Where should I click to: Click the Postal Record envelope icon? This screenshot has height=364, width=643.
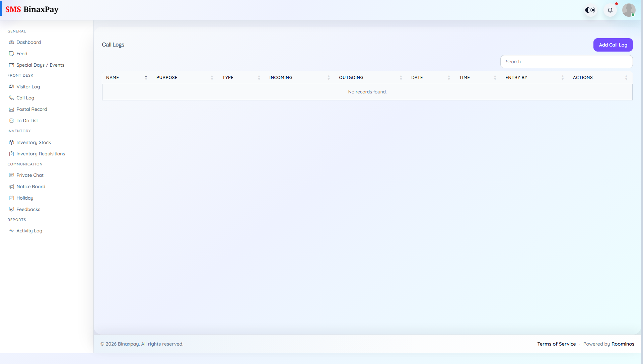12,109
